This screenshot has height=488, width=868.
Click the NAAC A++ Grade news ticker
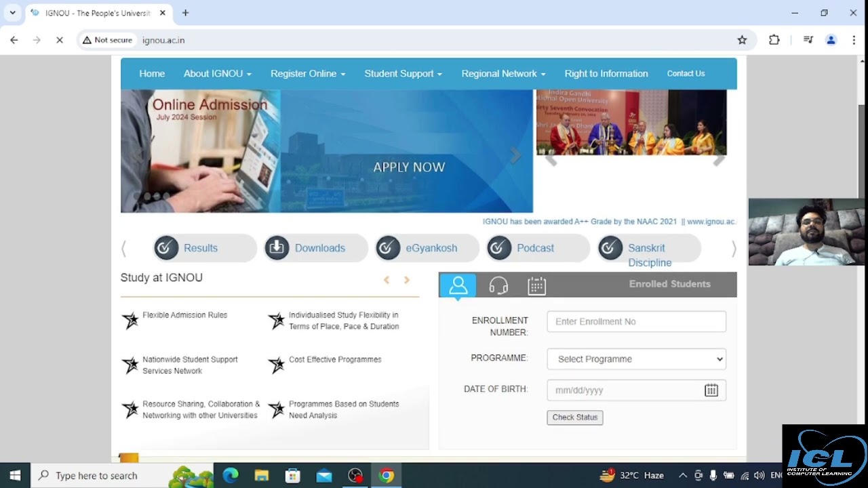609,222
